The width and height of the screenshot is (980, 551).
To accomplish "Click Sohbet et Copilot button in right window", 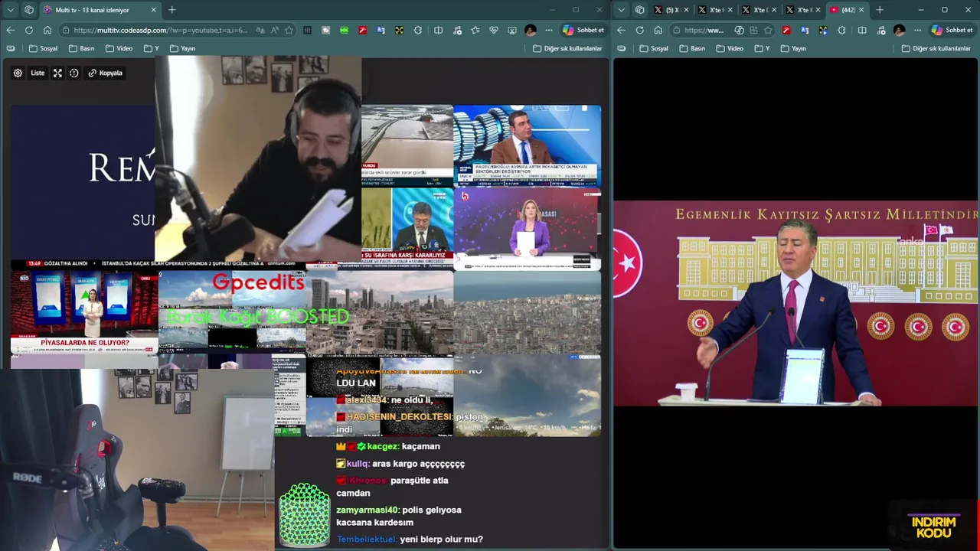I will point(952,30).
